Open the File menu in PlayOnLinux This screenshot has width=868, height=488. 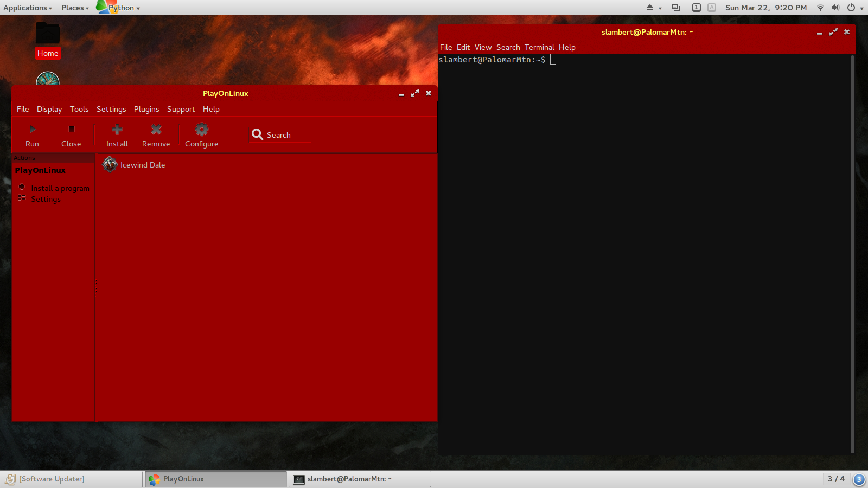[23, 109]
